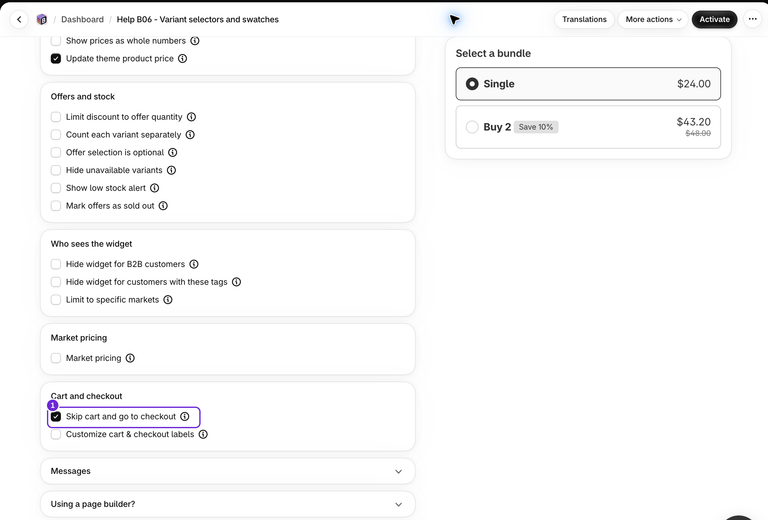Info icon for Hide unavailable variants
Image resolution: width=768 pixels, height=520 pixels.
coord(171,170)
